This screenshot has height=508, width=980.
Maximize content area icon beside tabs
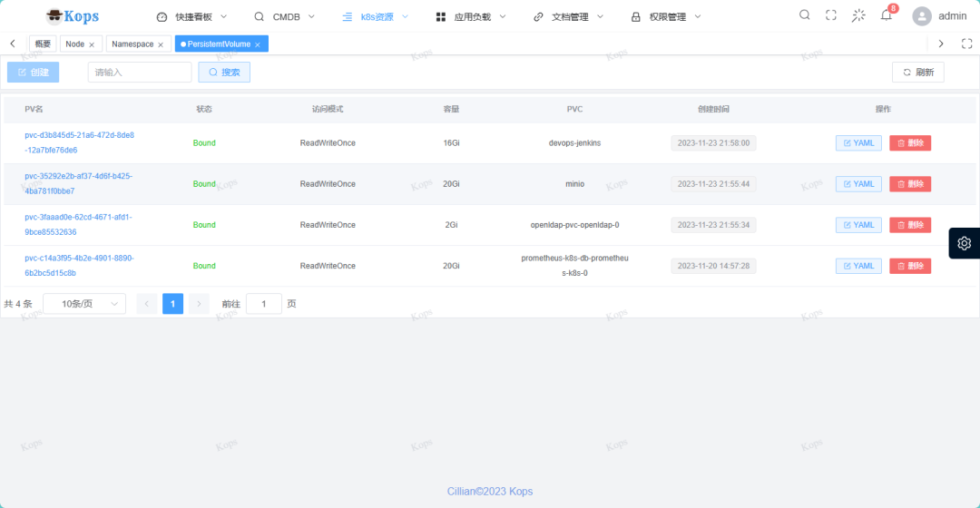click(967, 44)
